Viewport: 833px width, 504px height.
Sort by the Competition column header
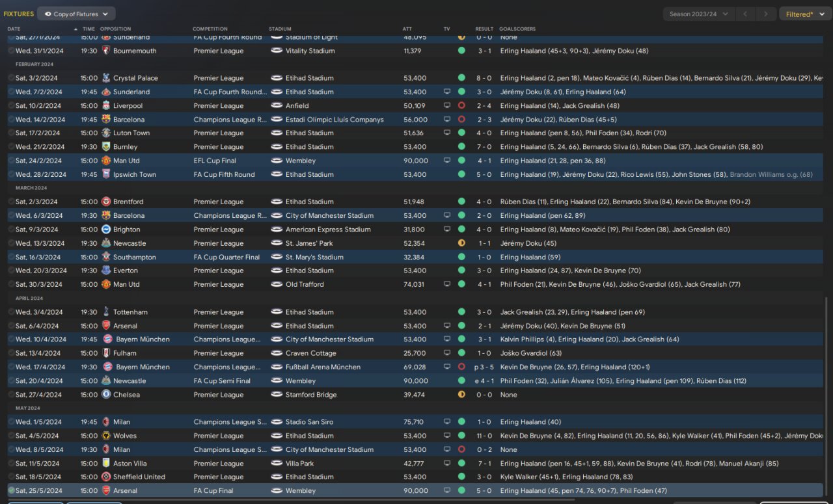click(x=210, y=29)
